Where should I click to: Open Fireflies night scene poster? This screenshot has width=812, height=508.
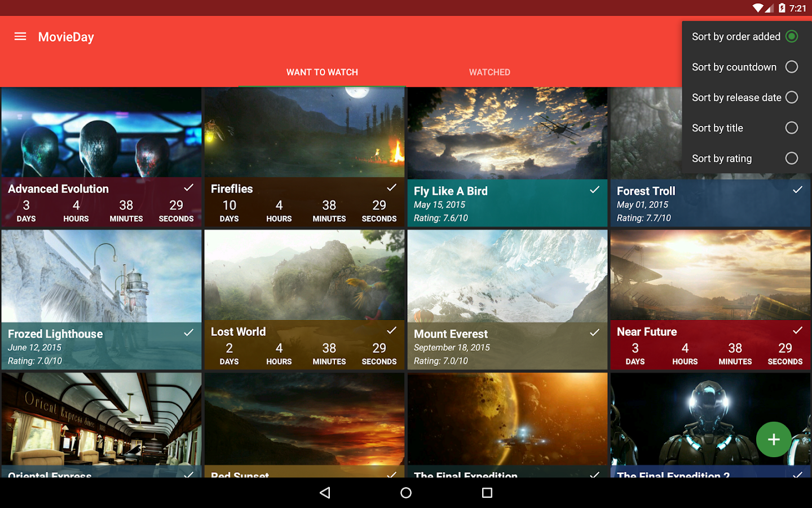pyautogui.click(x=304, y=132)
